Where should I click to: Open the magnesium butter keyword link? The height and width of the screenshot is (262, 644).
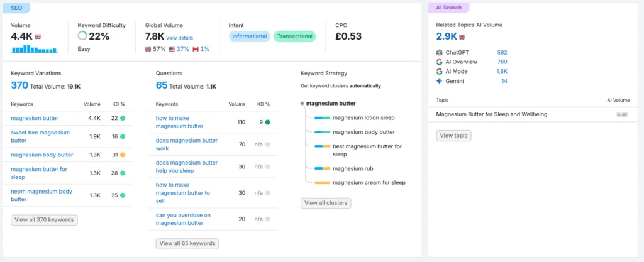click(x=35, y=118)
